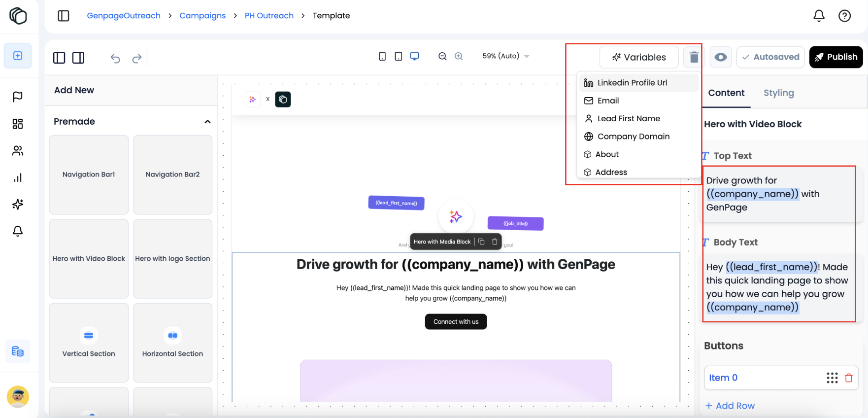
Task: Select Email variable
Action: 639,101
